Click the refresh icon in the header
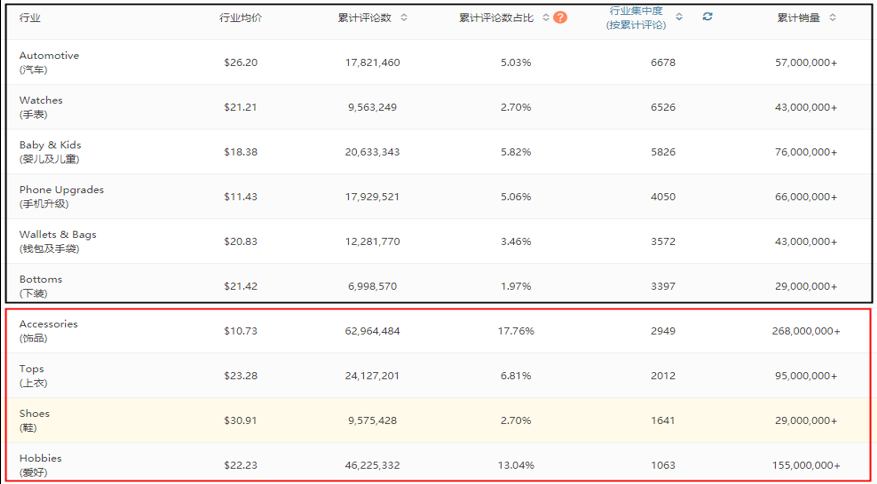Screen dimensions: 877x484 coord(707,17)
